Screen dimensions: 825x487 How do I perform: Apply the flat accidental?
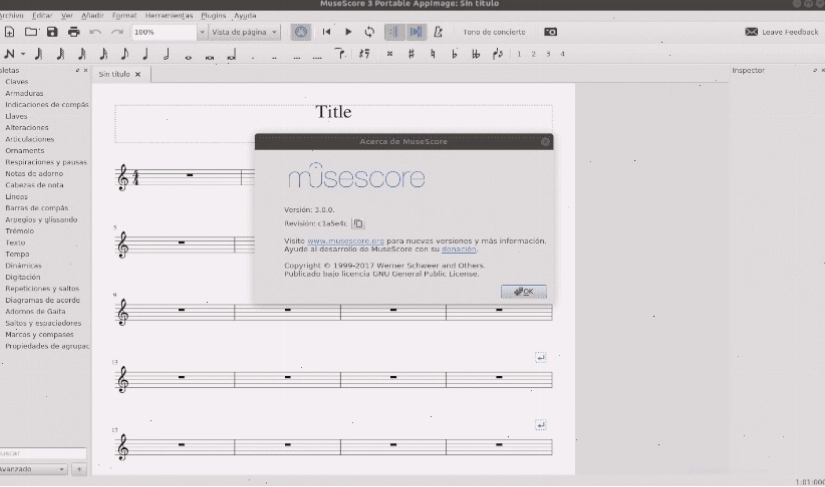click(454, 54)
